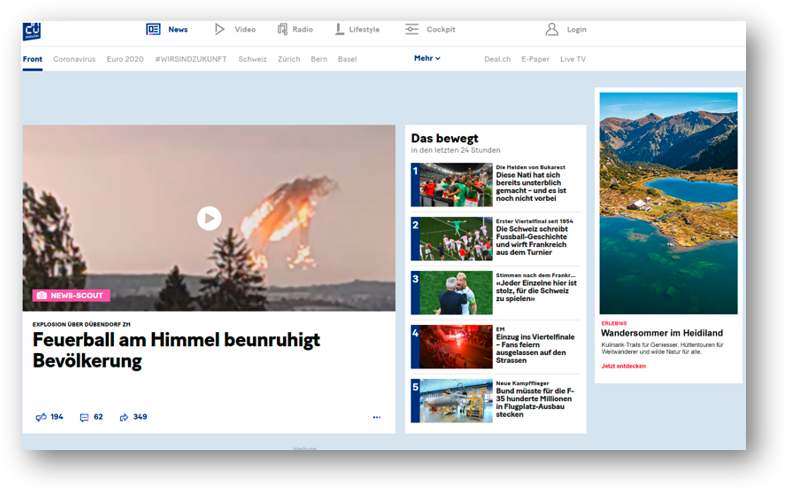Click the Jetzt entdecken link
The image size is (788, 492).
point(623,366)
